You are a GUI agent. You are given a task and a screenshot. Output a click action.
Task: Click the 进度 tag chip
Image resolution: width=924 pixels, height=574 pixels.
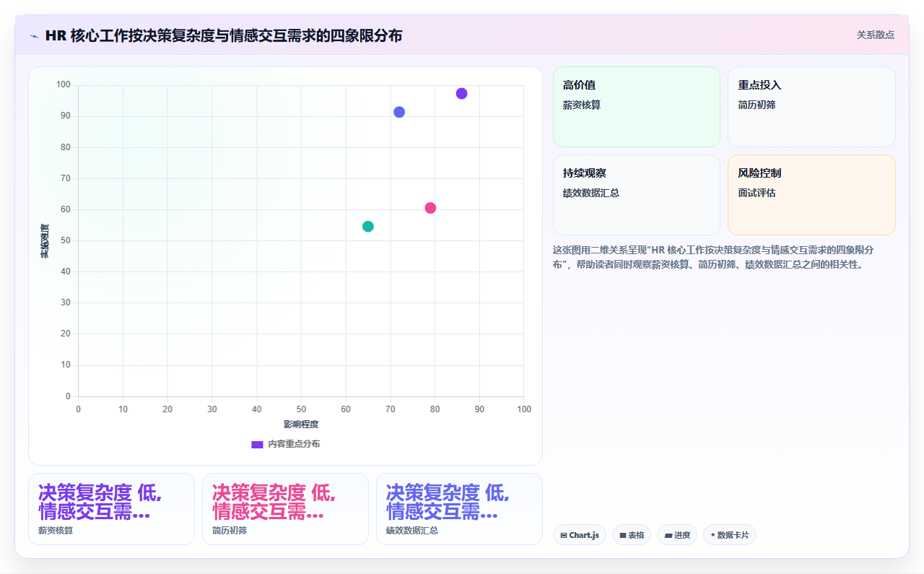tap(677, 535)
